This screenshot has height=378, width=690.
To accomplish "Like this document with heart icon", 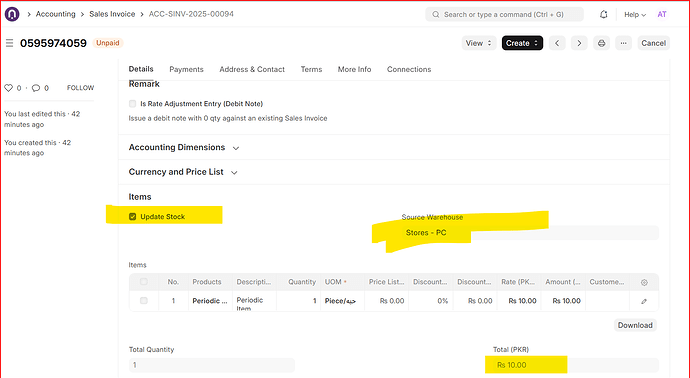I will [x=8, y=88].
